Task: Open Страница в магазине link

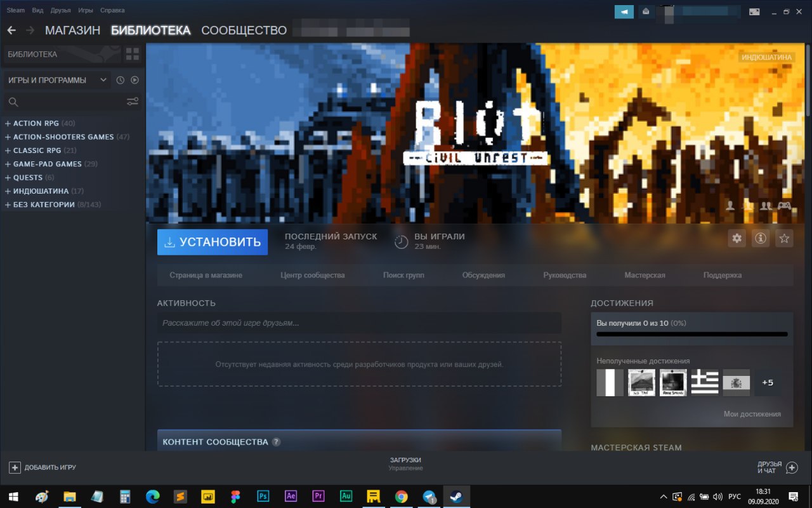Action: [x=206, y=275]
